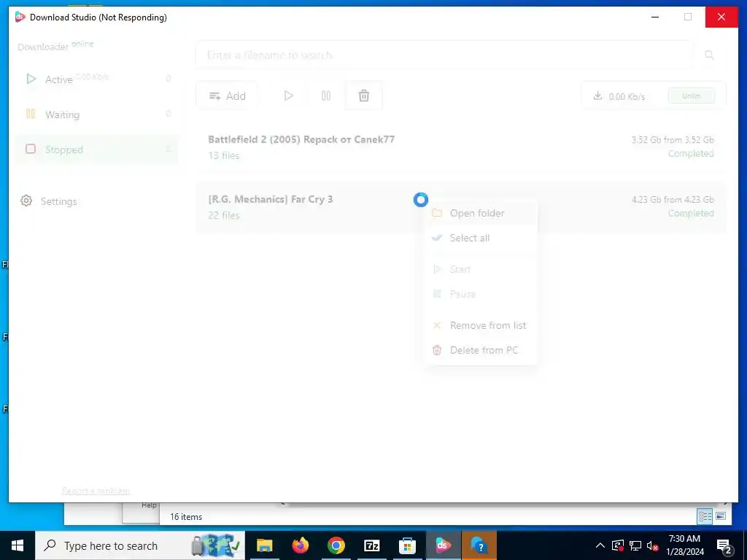Choose Start in context menu
Image resolution: width=747 pixels, height=560 pixels.
481,269
